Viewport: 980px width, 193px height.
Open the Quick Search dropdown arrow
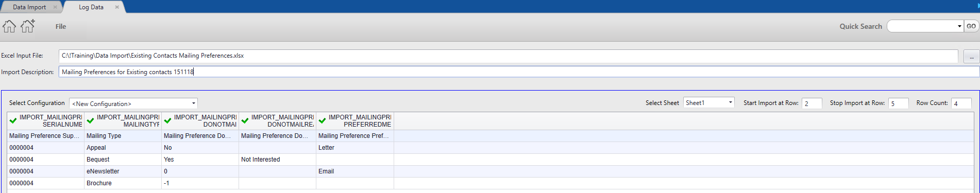pos(959,26)
